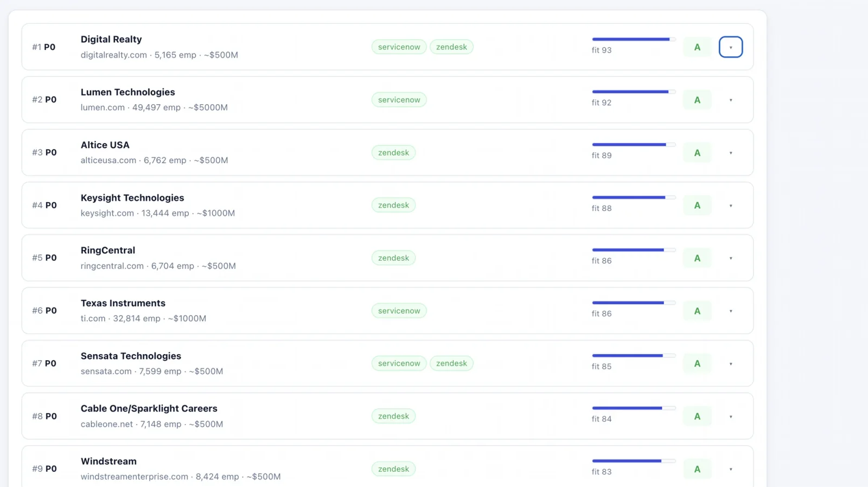Click zendesk tag on RingCentral

(x=393, y=258)
